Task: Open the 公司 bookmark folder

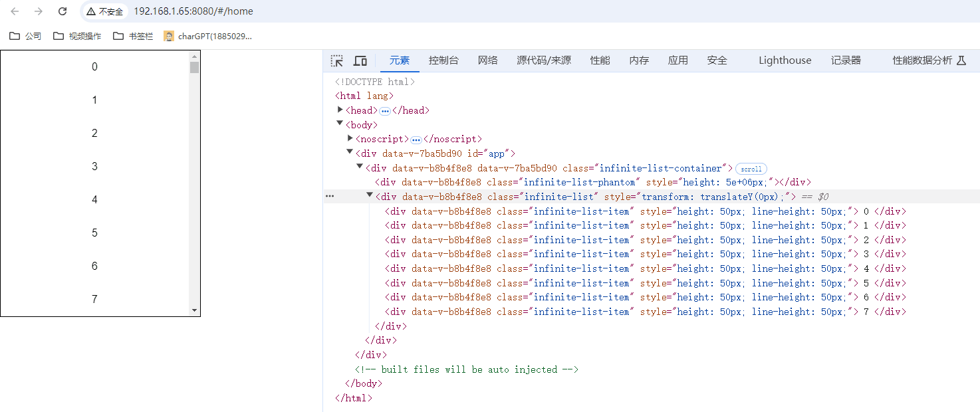Action: pyautogui.click(x=25, y=36)
